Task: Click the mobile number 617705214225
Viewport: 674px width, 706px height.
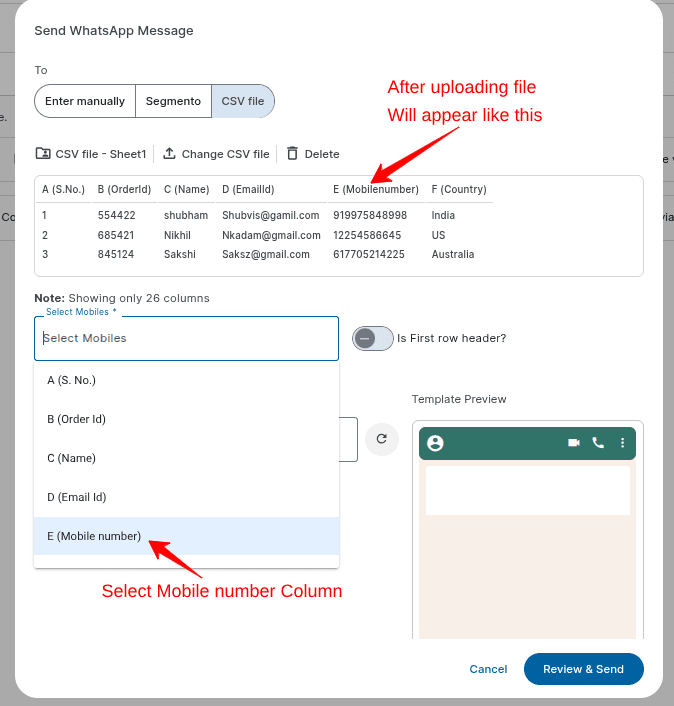Action: (x=369, y=254)
